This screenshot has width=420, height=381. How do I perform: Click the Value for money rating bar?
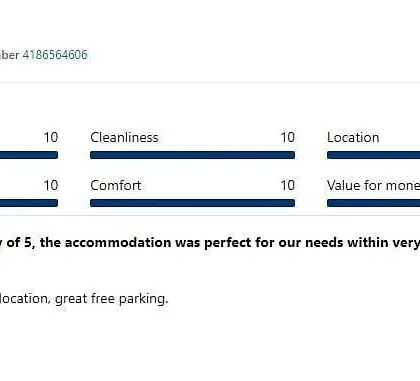(374, 203)
